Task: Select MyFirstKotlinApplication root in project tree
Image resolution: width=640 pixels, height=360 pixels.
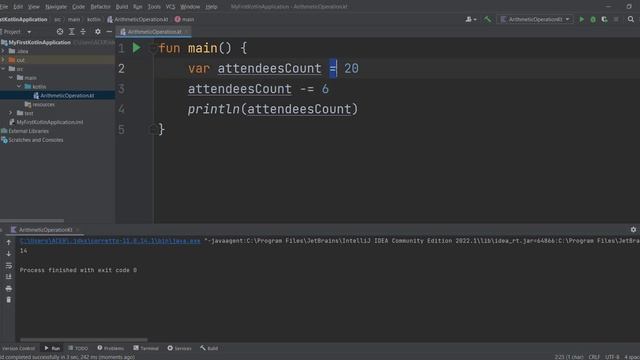Action: (39, 42)
